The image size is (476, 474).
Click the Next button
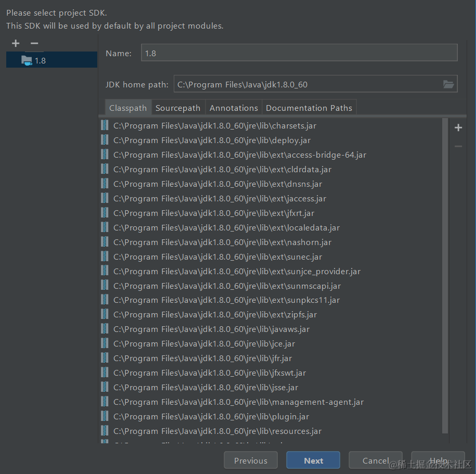(x=313, y=460)
